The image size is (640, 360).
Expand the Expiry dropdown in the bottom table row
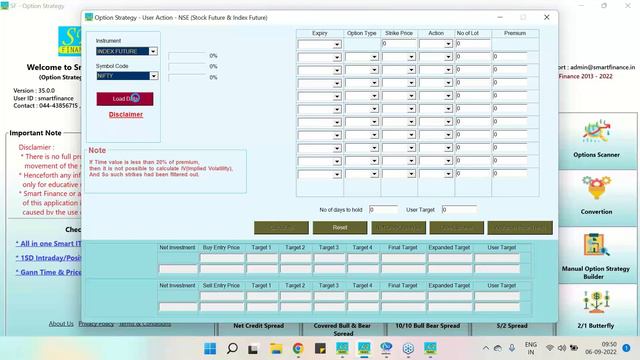coord(337,174)
